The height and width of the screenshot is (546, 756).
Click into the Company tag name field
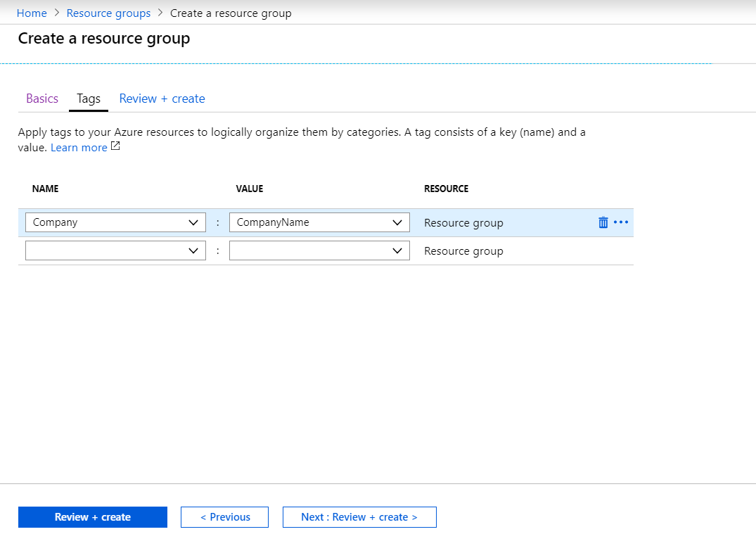105,222
